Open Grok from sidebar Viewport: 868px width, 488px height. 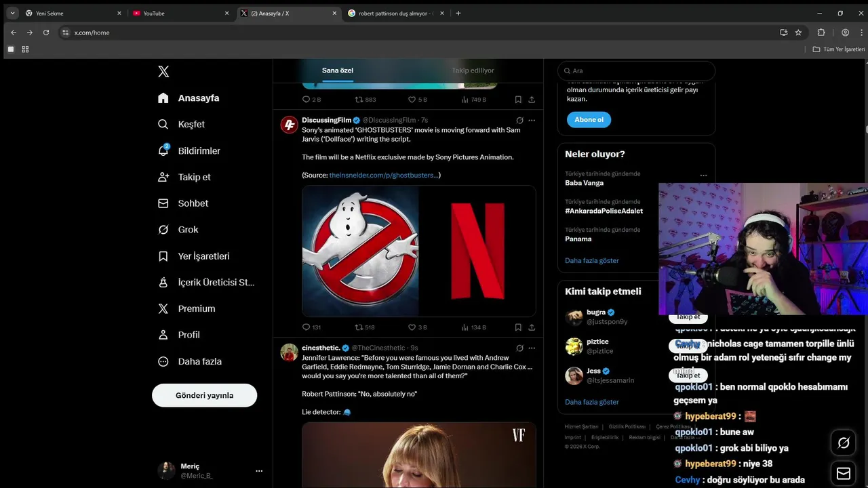click(x=178, y=230)
